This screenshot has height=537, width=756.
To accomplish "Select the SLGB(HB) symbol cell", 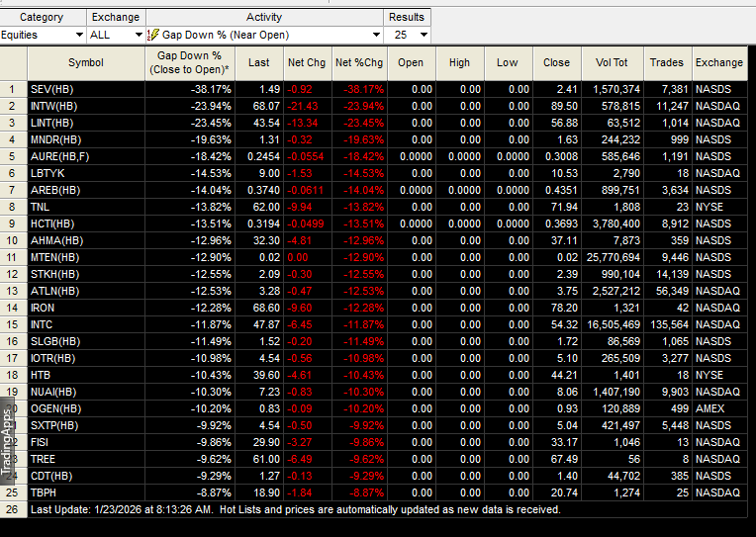I will pyautogui.click(x=86, y=341).
